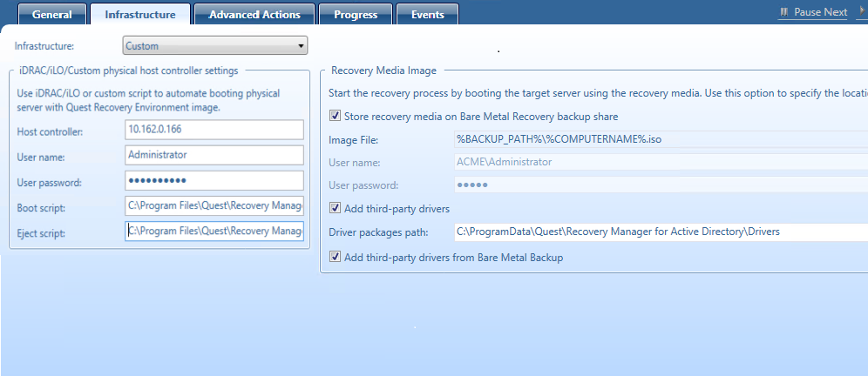This screenshot has height=376, width=868.
Task: Uncheck Add third-party drivers checkbox
Action: point(336,208)
